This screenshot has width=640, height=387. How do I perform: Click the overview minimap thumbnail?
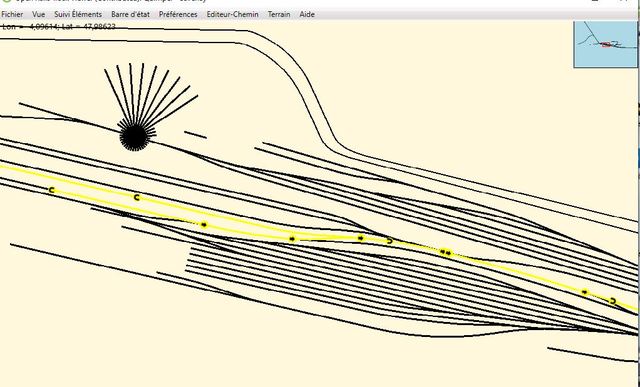click(605, 44)
